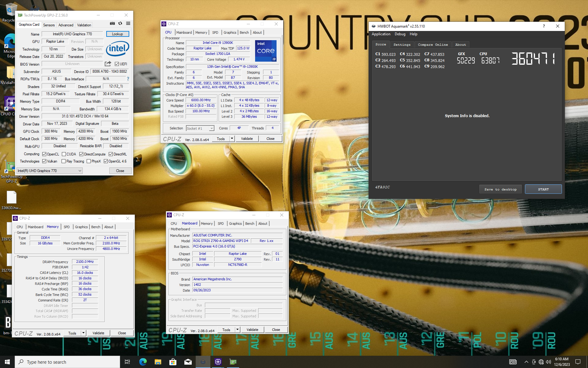The height and width of the screenshot is (368, 588).
Task: Open the Bench tab in CPU-Z CPU window
Action: pyautogui.click(x=244, y=33)
